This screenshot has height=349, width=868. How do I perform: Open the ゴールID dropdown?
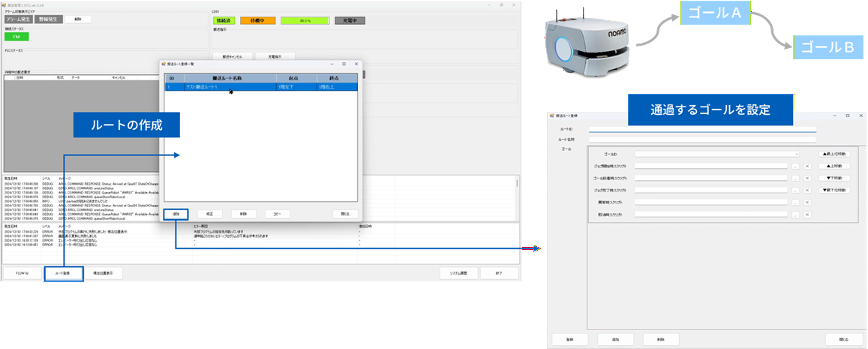[x=719, y=154]
